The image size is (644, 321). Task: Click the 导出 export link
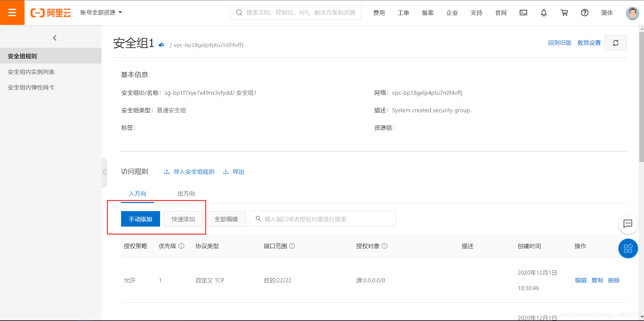coord(234,172)
